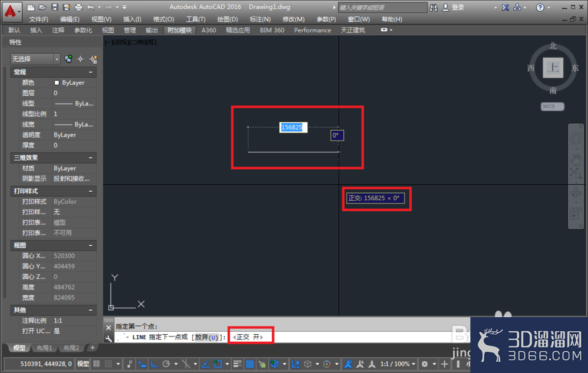Image resolution: width=588 pixels, height=373 pixels.
Task: Click the Pan hand icon in navigation bar
Action: pyautogui.click(x=576, y=159)
